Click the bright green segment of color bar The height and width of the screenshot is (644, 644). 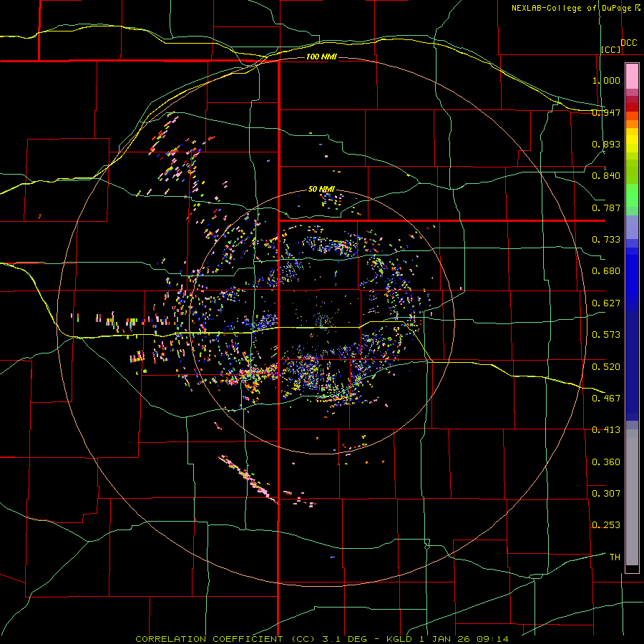[632, 195]
